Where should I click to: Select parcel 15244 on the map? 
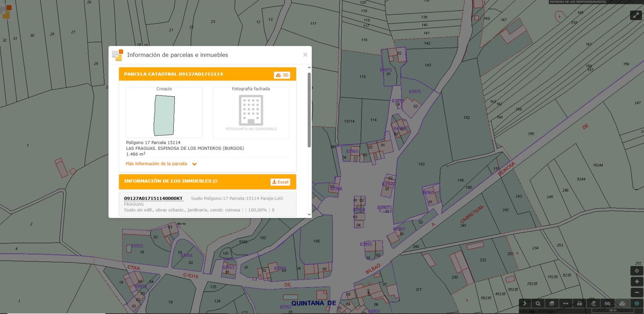tap(598, 165)
